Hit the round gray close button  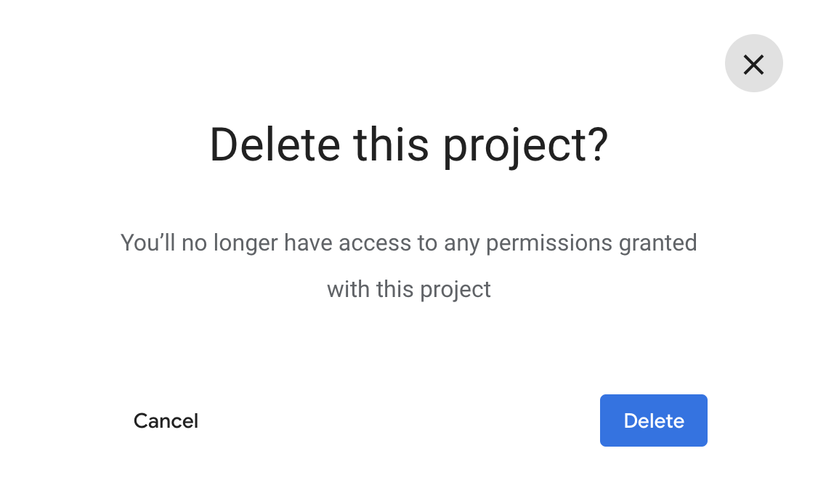pos(753,64)
